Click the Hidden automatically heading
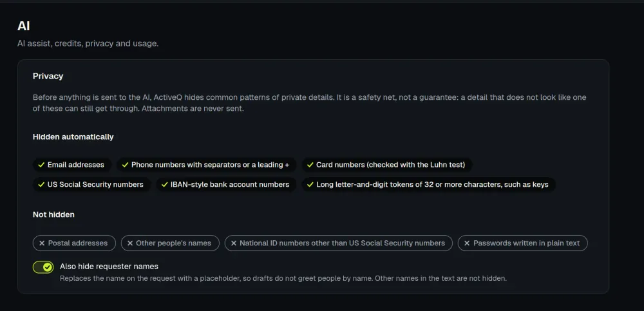Viewport: 644px width, 311px height. point(73,137)
